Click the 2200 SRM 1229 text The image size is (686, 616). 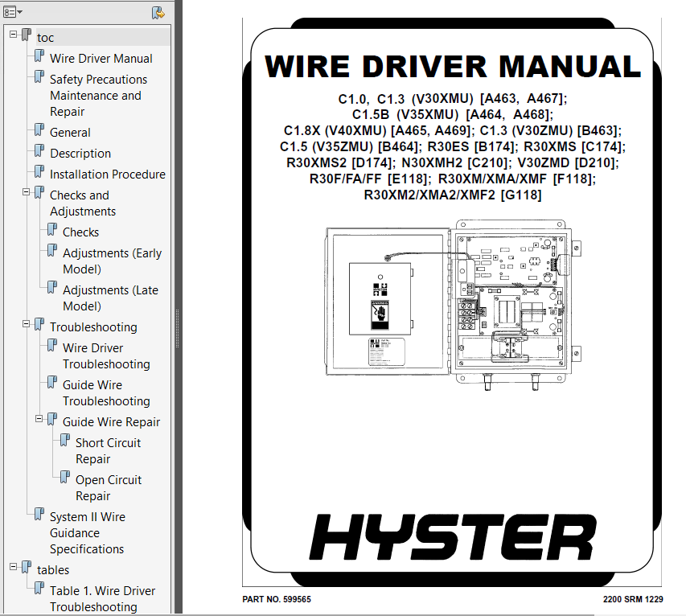click(x=633, y=599)
